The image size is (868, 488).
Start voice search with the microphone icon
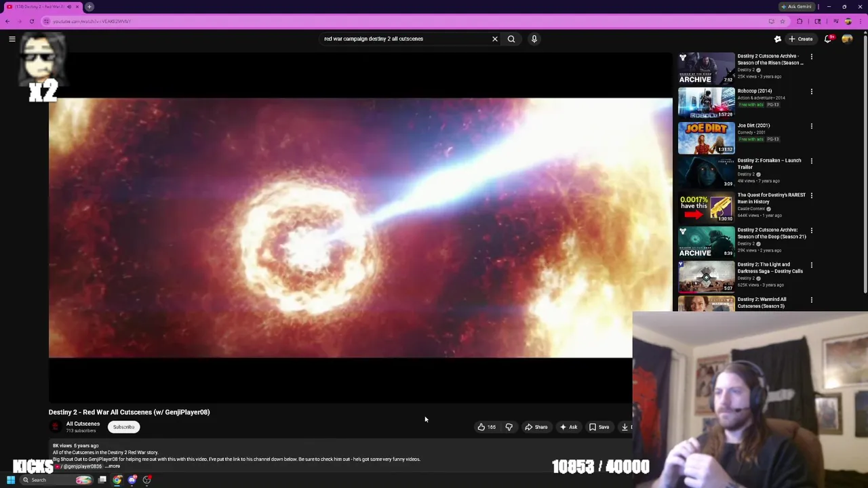pos(534,39)
